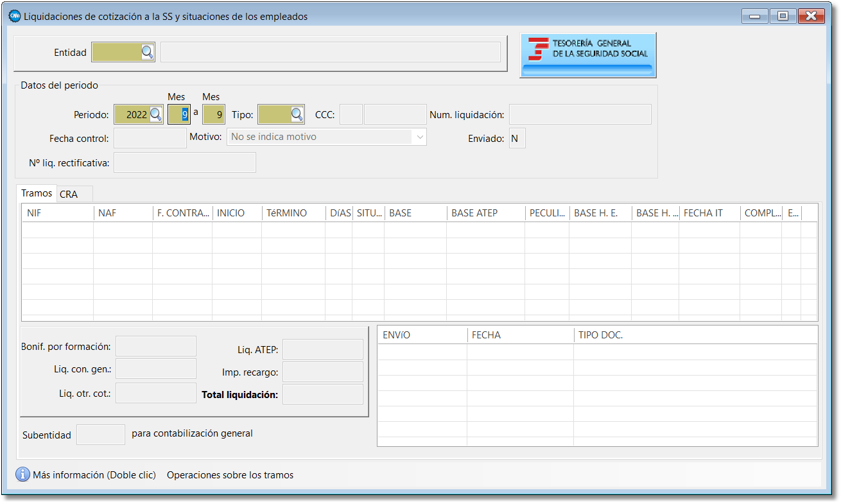Click the Num. liquidación field
Image resolution: width=841 pixels, height=504 pixels.
pyautogui.click(x=580, y=115)
